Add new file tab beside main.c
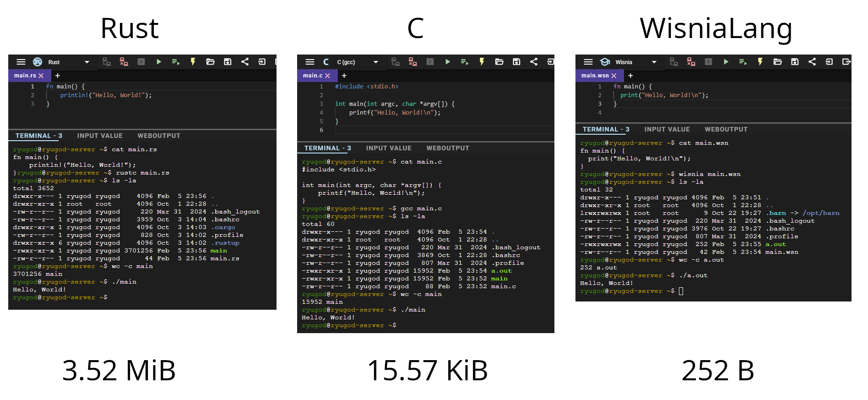This screenshot has width=868, height=400. 344,76
